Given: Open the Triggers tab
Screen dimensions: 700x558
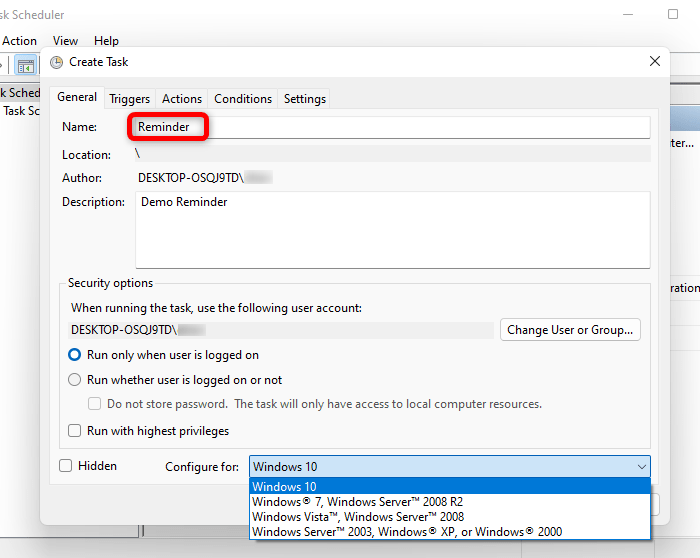Looking at the screenshot, I should tap(129, 99).
